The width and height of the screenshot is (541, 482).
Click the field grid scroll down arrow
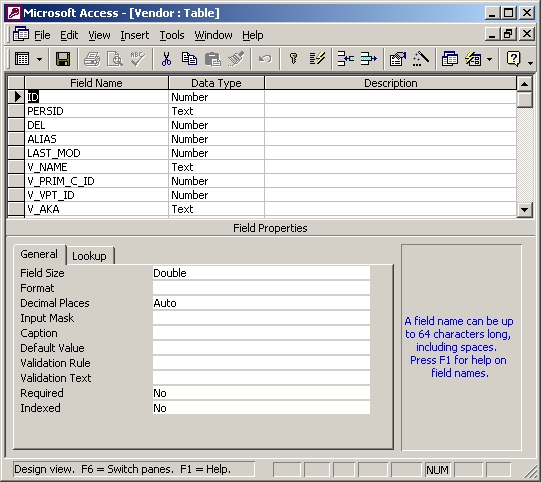point(524,209)
